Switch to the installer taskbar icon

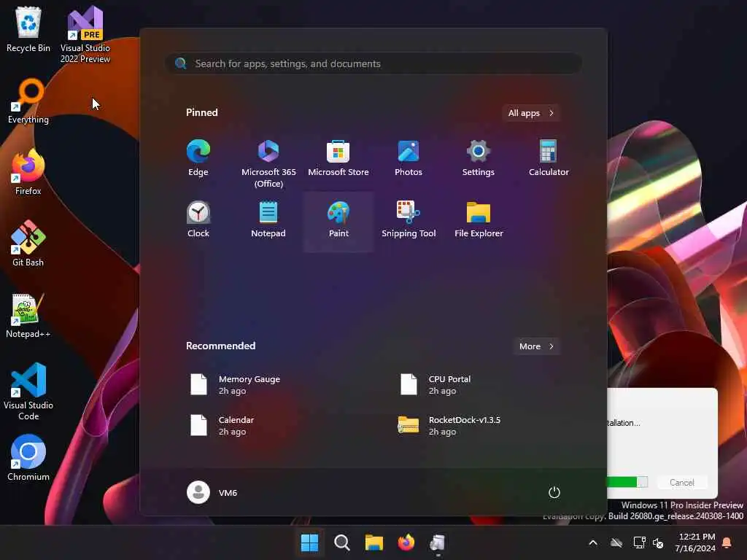[x=438, y=542]
